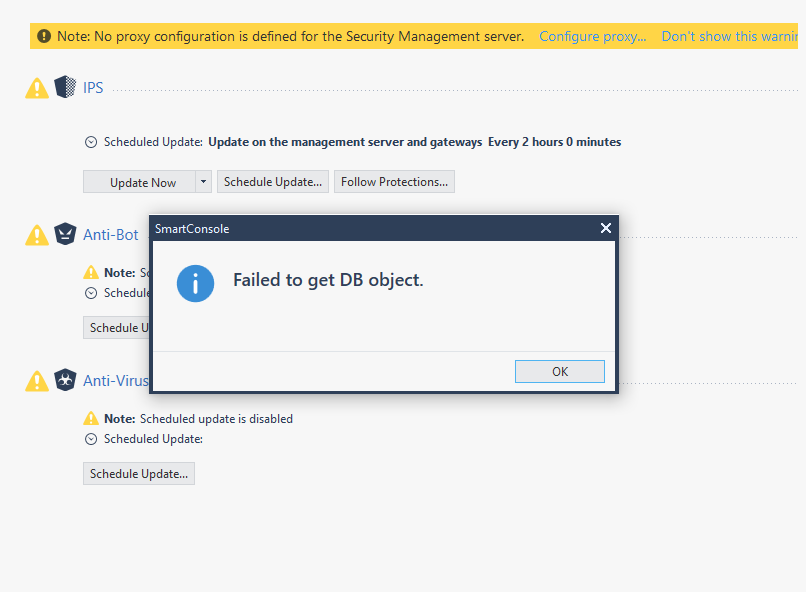Viewport: 806px width, 592px height.
Task: Click the IPS shield icon
Action: click(x=65, y=88)
